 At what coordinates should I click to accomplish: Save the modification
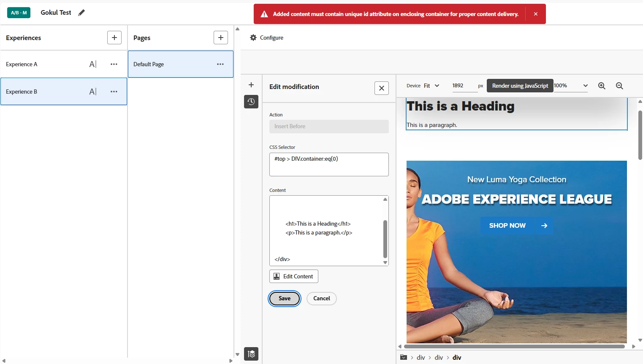point(285,299)
